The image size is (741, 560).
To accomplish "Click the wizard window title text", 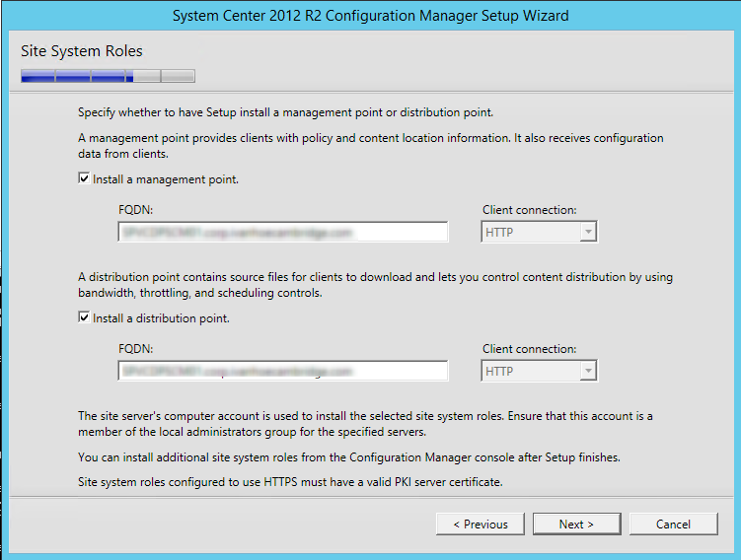I will pyautogui.click(x=371, y=16).
